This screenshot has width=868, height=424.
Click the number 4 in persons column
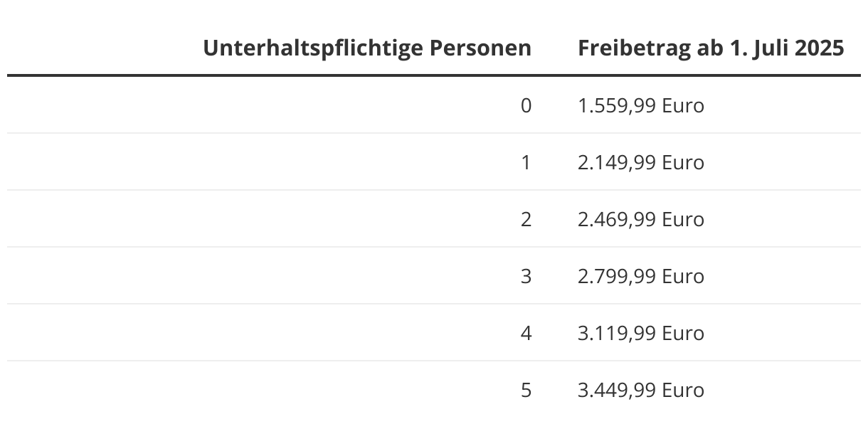(526, 334)
